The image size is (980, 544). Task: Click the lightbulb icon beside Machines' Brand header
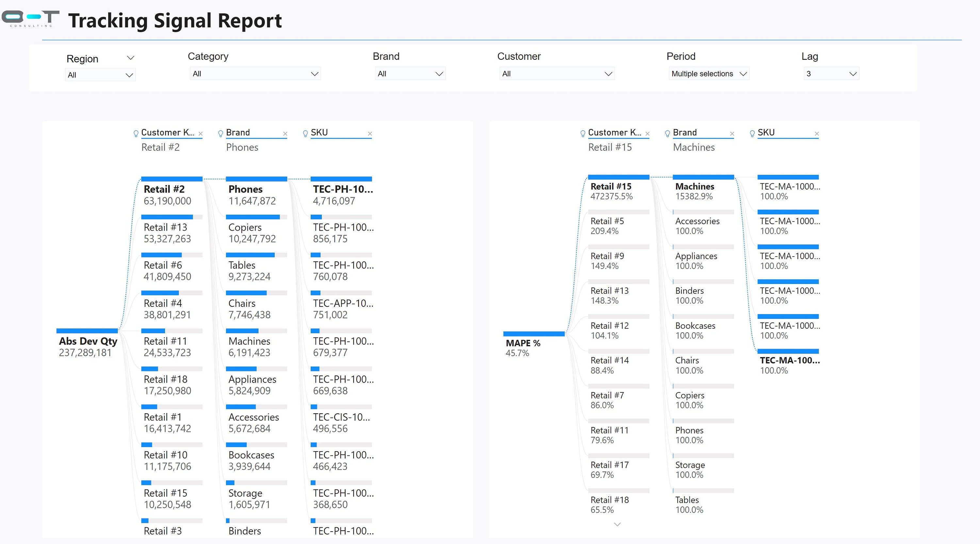pos(667,134)
